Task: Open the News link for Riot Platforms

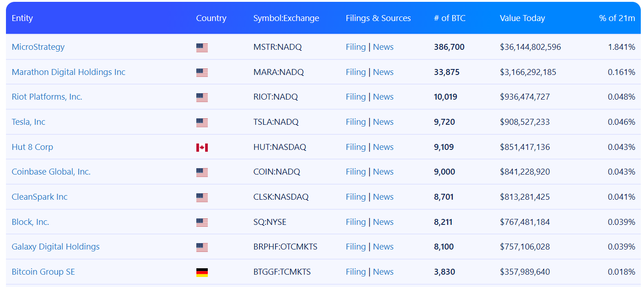Action: 383,97
